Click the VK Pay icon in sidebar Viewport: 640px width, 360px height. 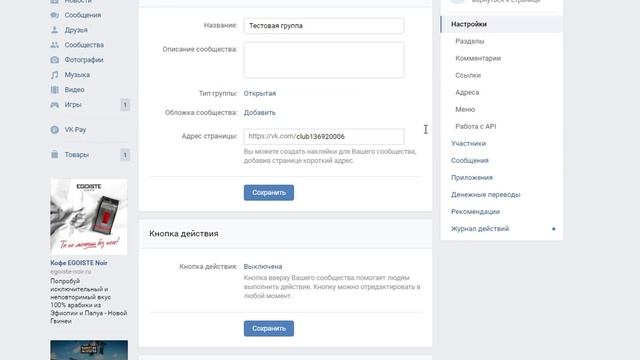[55, 130]
